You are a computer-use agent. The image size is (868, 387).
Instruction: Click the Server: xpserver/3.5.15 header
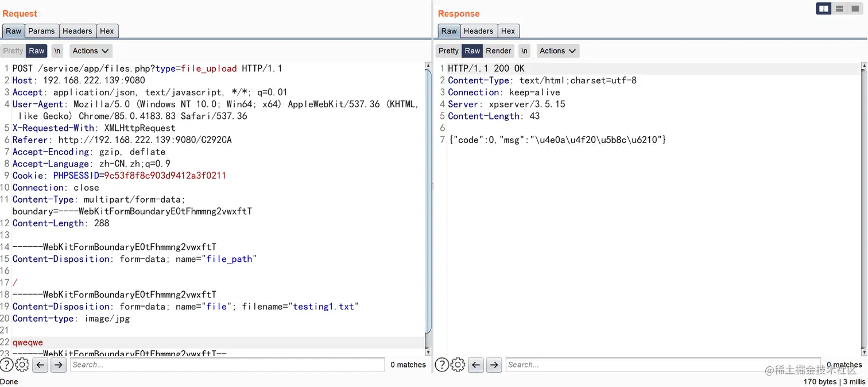point(507,105)
